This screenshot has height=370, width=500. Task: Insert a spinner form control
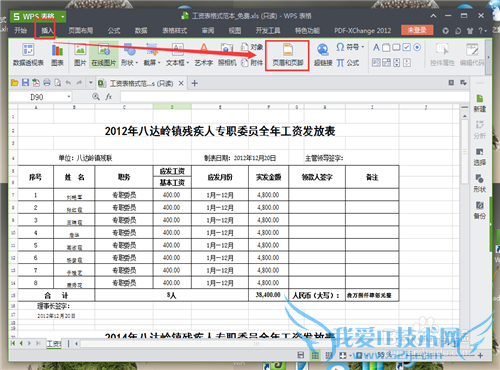click(x=397, y=62)
